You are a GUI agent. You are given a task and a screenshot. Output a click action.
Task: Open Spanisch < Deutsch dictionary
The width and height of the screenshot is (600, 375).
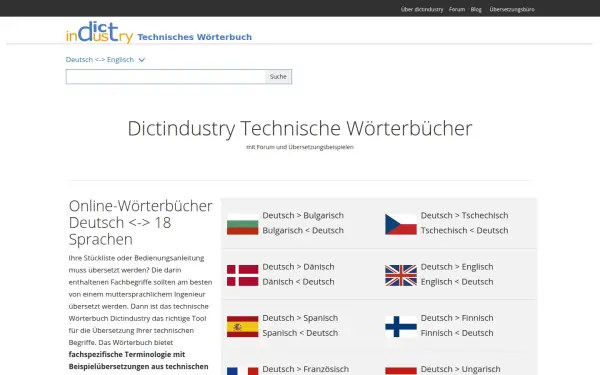point(300,333)
